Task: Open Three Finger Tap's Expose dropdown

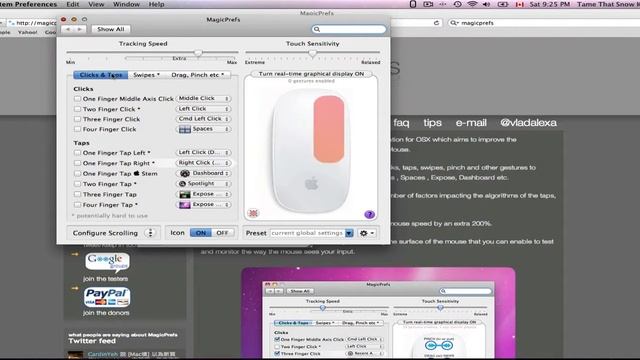Action: [x=204, y=194]
